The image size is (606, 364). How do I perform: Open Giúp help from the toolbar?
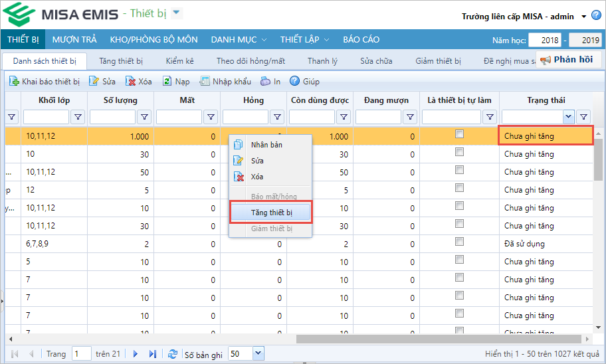(x=294, y=82)
